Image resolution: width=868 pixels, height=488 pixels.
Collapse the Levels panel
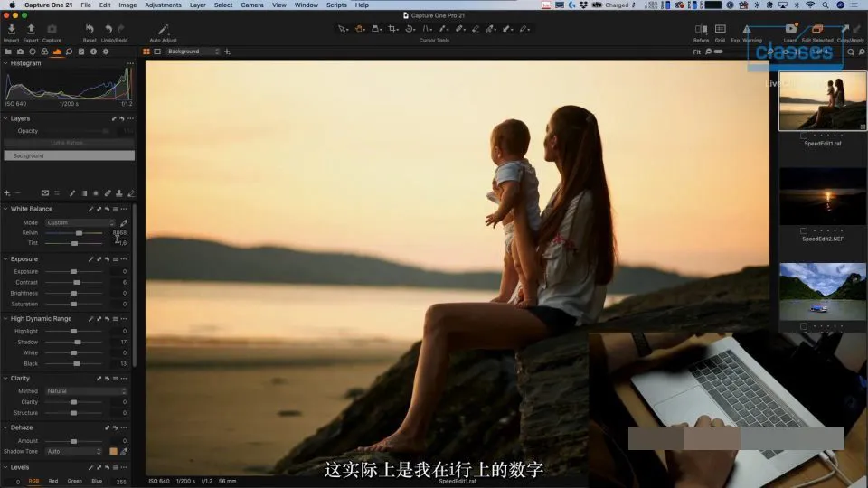tap(5, 467)
